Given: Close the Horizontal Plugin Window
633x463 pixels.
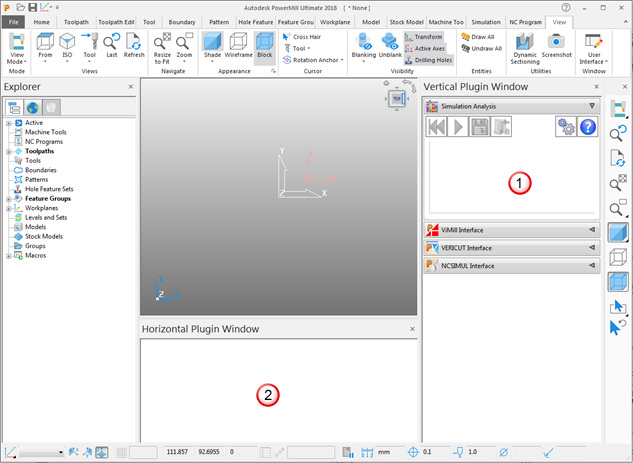Looking at the screenshot, I should pos(412,329).
